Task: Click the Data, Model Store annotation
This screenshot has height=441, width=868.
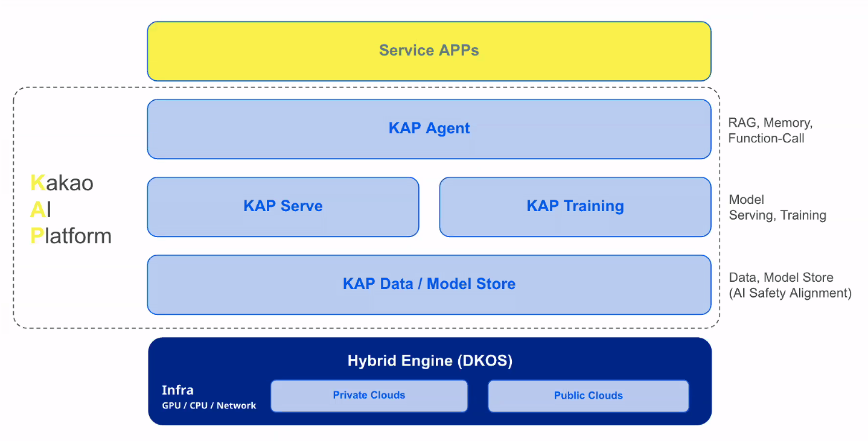Action: pyautogui.click(x=790, y=285)
